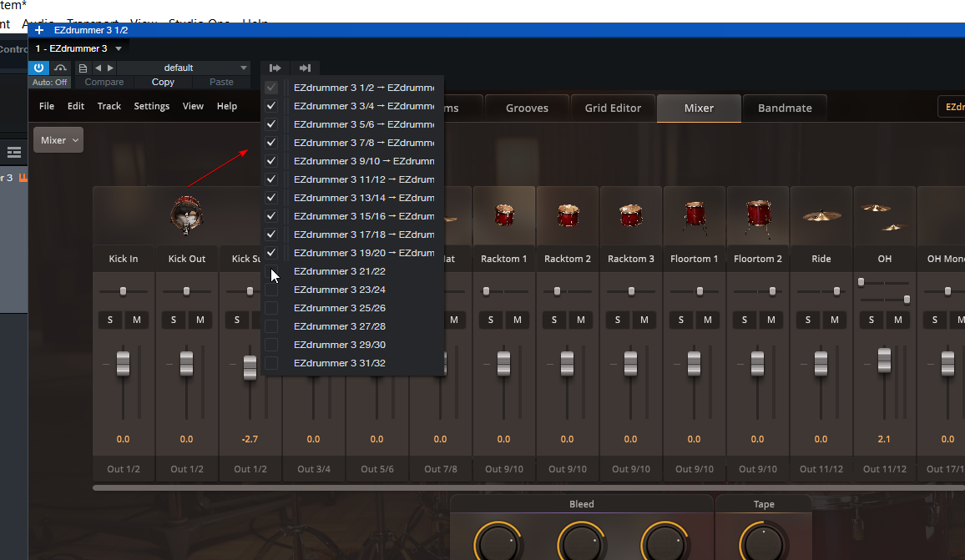Click the Auto: Off automation button
Screen dimensions: 965x560
pyautogui.click(x=50, y=82)
